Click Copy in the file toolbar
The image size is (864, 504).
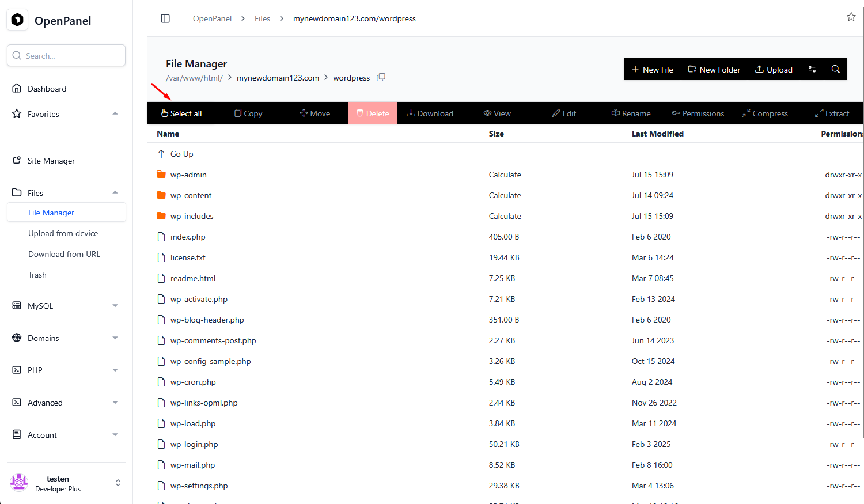(x=248, y=113)
